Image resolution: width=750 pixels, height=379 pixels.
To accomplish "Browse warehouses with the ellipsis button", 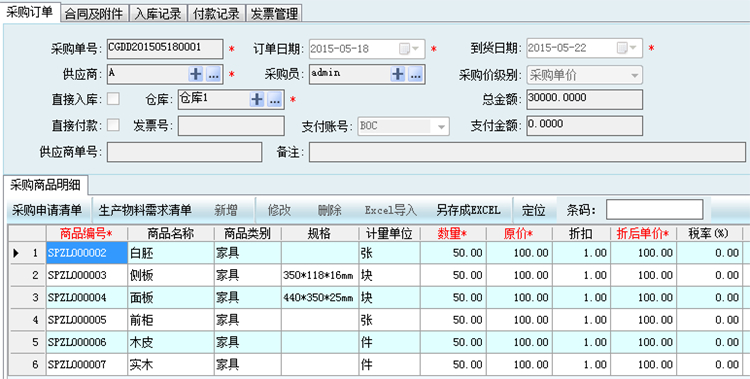I will pyautogui.click(x=275, y=100).
